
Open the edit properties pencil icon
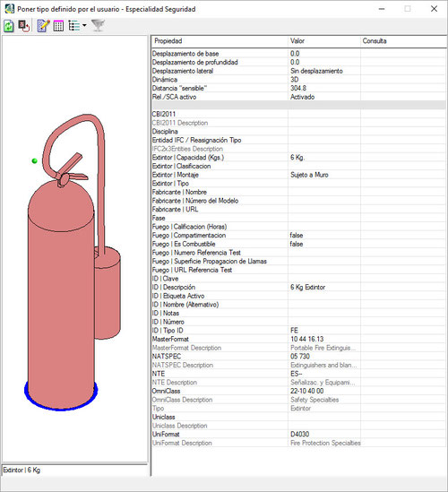point(43,26)
